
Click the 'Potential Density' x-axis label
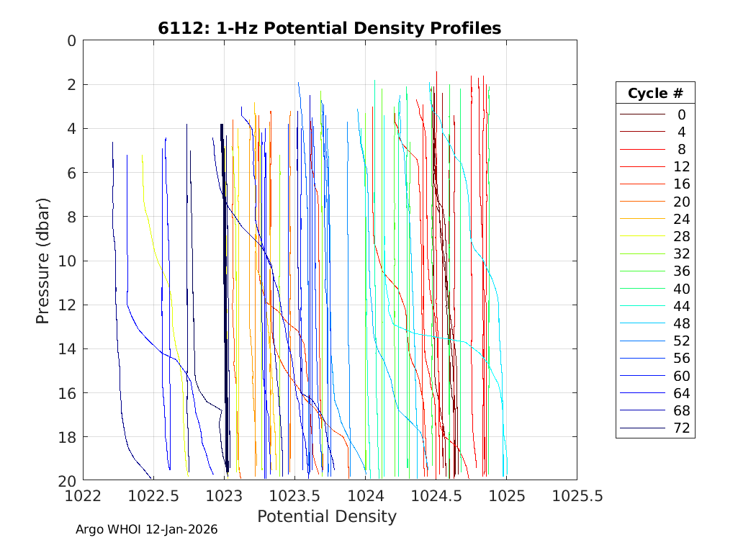[327, 516]
